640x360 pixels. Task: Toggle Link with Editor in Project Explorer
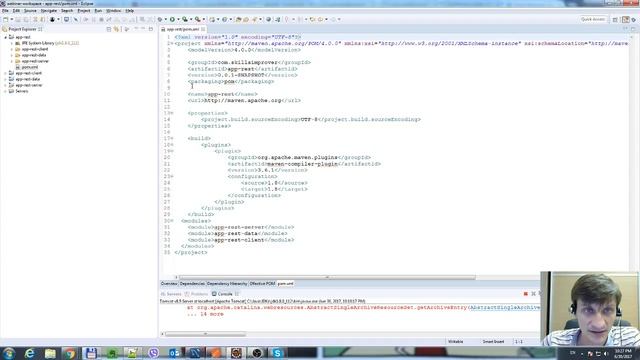pyautogui.click(x=117, y=29)
